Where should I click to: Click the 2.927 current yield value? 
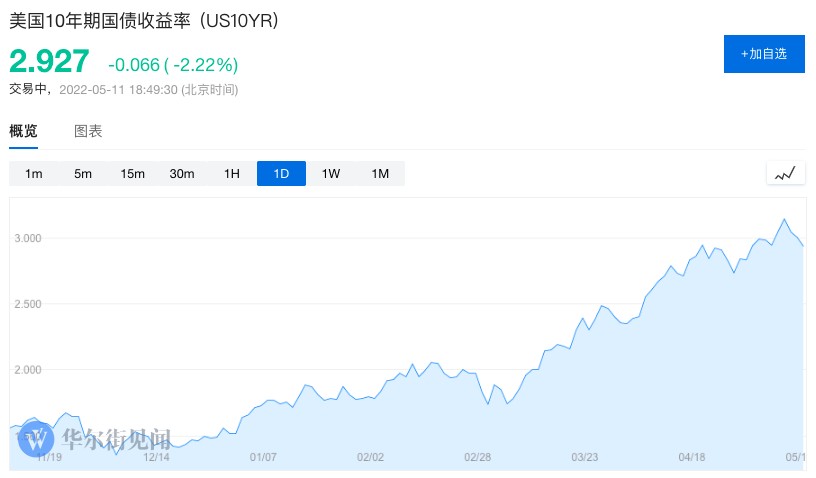(x=50, y=62)
